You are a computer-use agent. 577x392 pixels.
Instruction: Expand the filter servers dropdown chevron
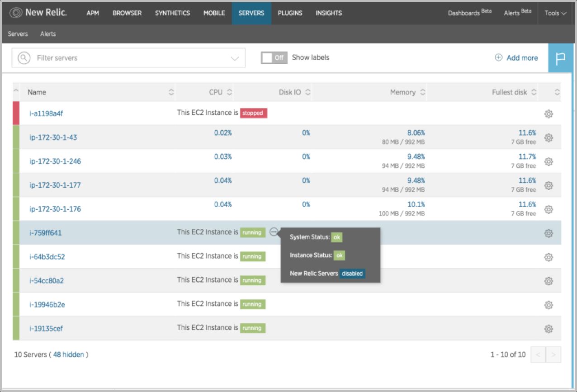point(234,58)
